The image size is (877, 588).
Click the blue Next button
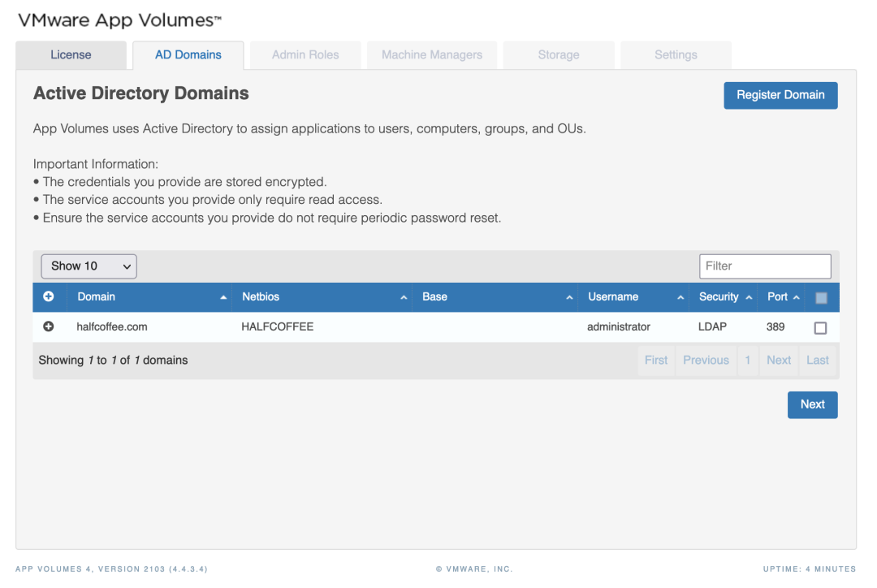pyautogui.click(x=812, y=404)
